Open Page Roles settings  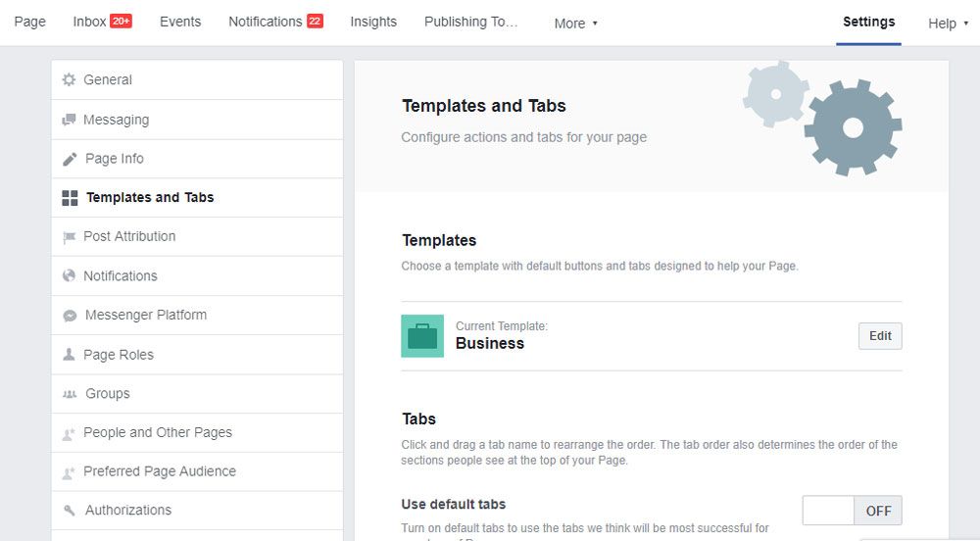197,355
